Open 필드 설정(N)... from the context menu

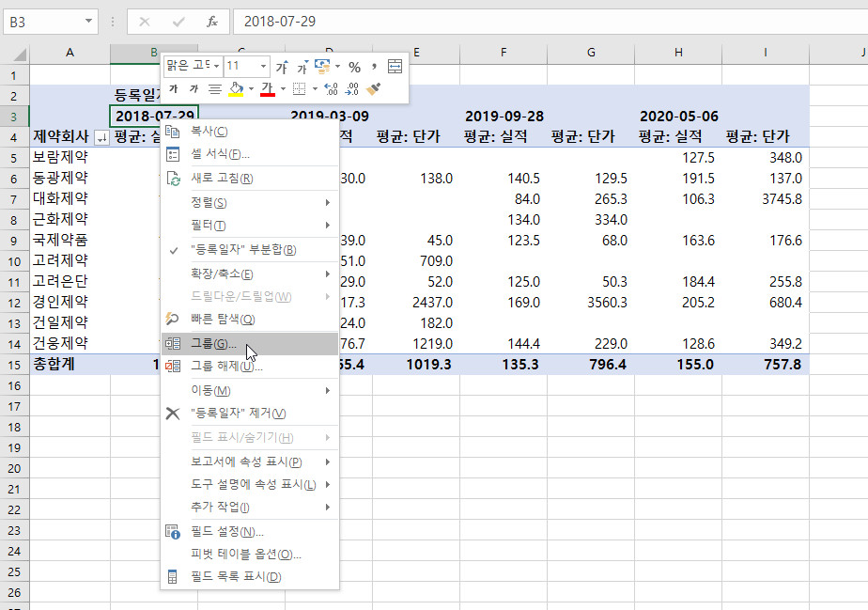[x=226, y=532]
